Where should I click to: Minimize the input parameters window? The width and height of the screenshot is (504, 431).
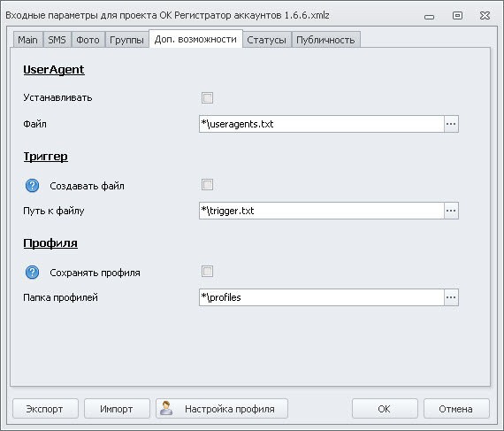429,17
